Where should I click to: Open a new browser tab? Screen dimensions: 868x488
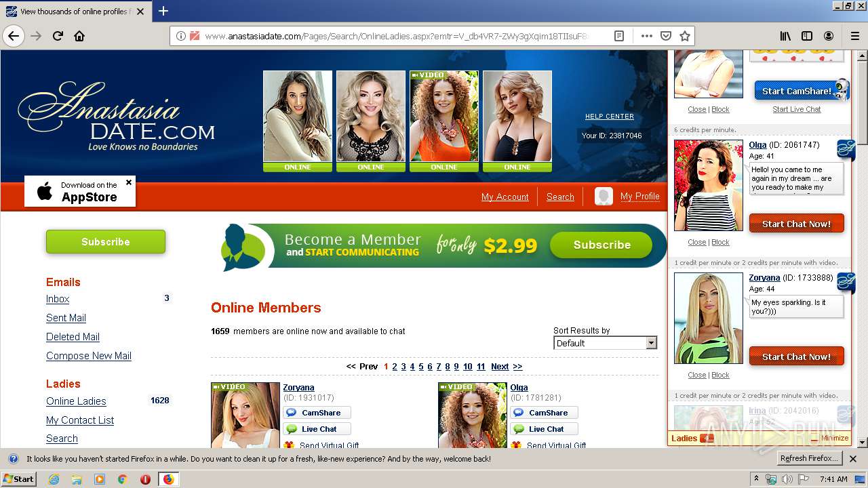163,11
